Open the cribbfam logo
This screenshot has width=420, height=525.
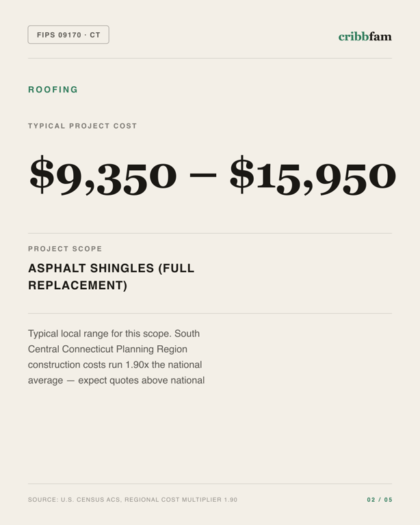click(365, 36)
